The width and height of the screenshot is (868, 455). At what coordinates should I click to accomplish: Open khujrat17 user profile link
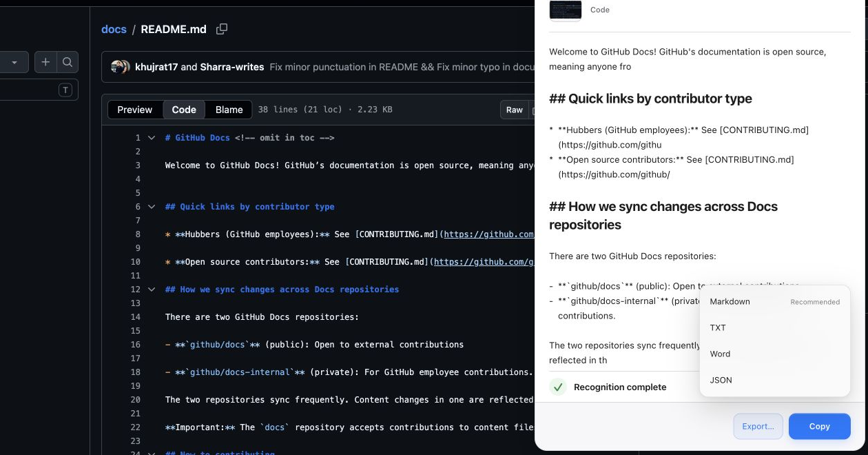156,67
